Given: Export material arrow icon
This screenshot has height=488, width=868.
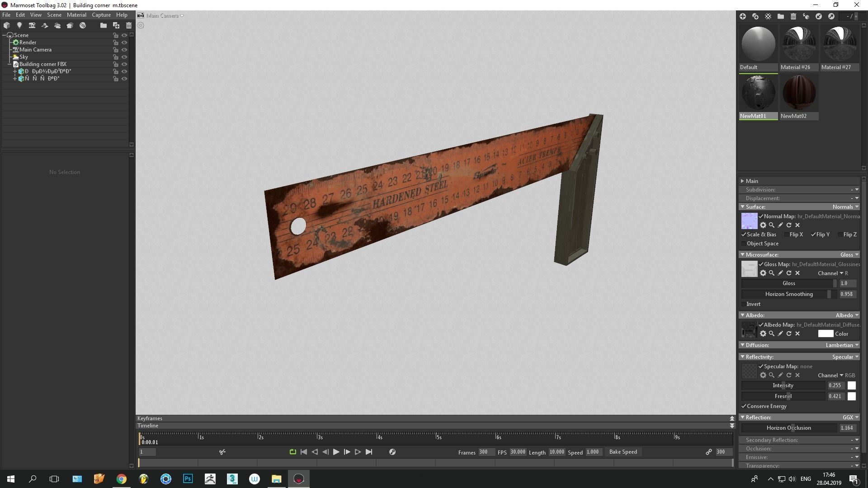Looking at the screenshot, I should (831, 16).
